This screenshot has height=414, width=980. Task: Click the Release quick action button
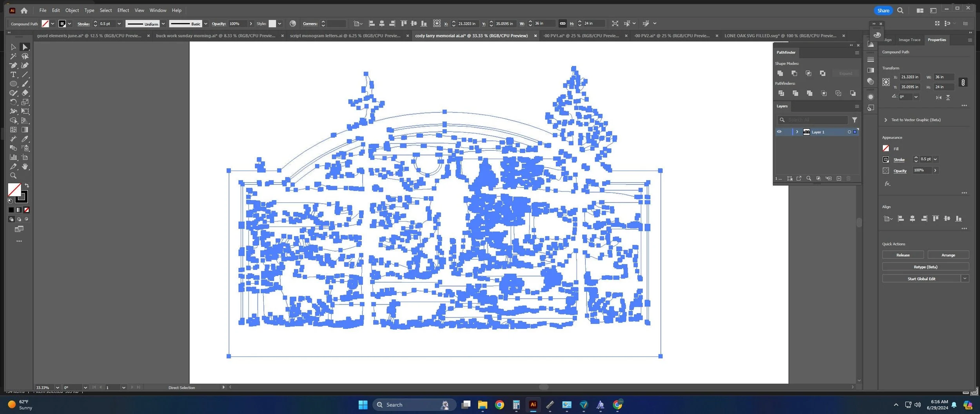click(903, 255)
